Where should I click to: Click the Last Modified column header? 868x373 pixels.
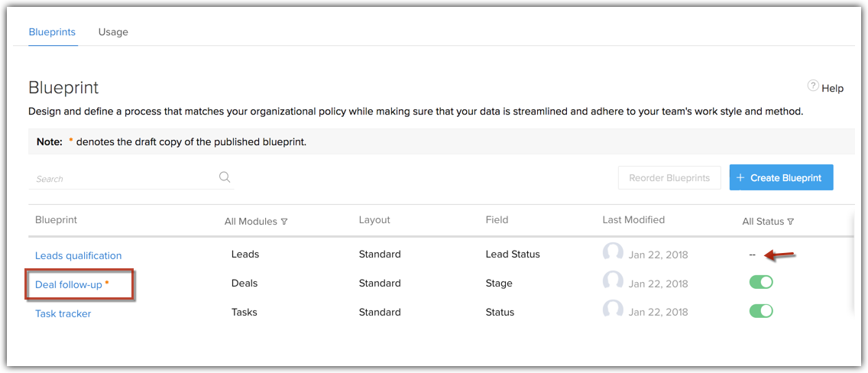[633, 220]
